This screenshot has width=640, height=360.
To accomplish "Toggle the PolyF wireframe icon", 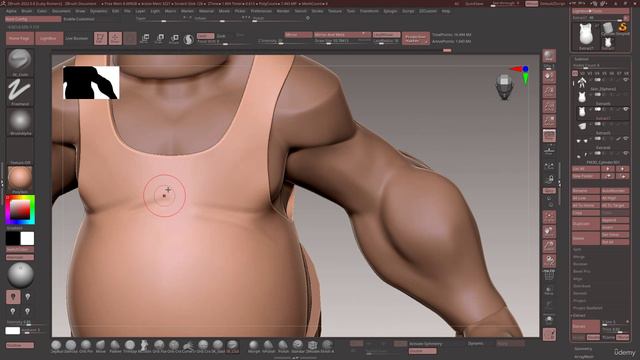I will tap(549, 276).
